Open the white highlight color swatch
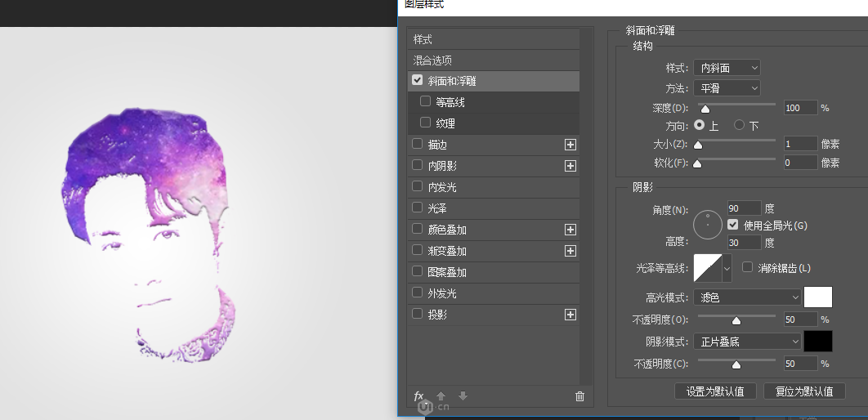The height and width of the screenshot is (420, 868). [818, 297]
